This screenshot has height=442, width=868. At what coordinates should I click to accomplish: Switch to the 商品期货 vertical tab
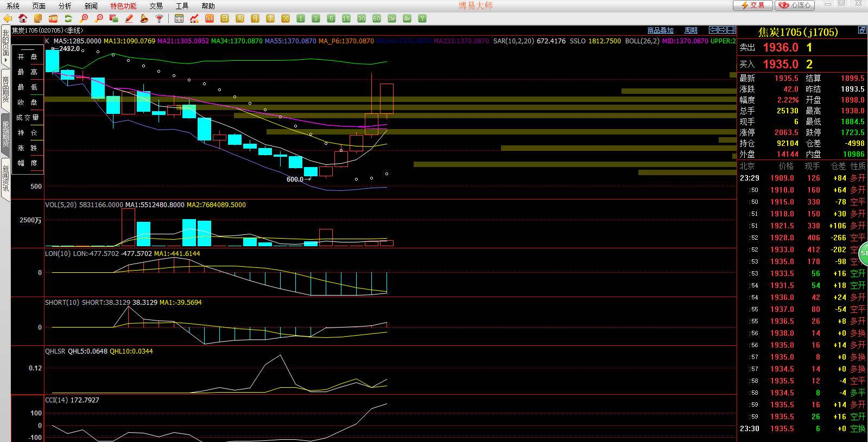coord(5,90)
